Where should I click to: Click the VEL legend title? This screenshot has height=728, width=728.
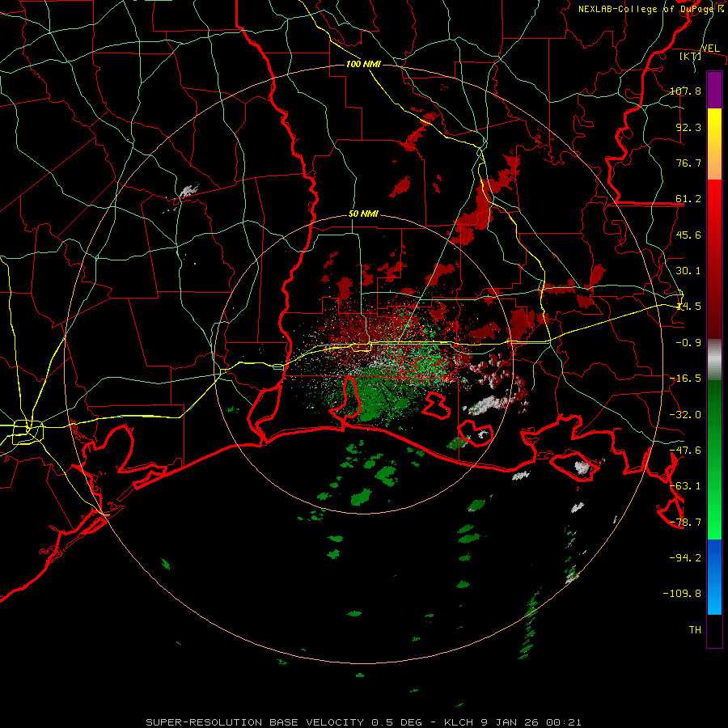point(710,49)
